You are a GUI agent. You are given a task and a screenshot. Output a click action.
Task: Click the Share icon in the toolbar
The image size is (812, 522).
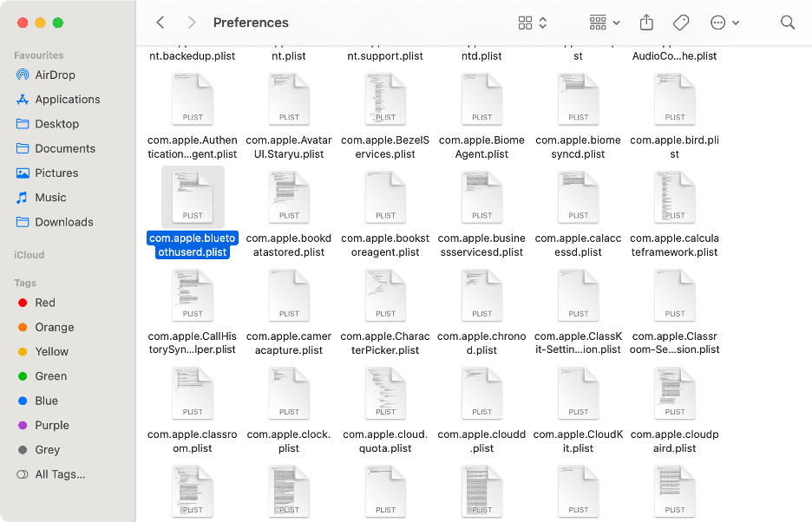click(x=646, y=23)
